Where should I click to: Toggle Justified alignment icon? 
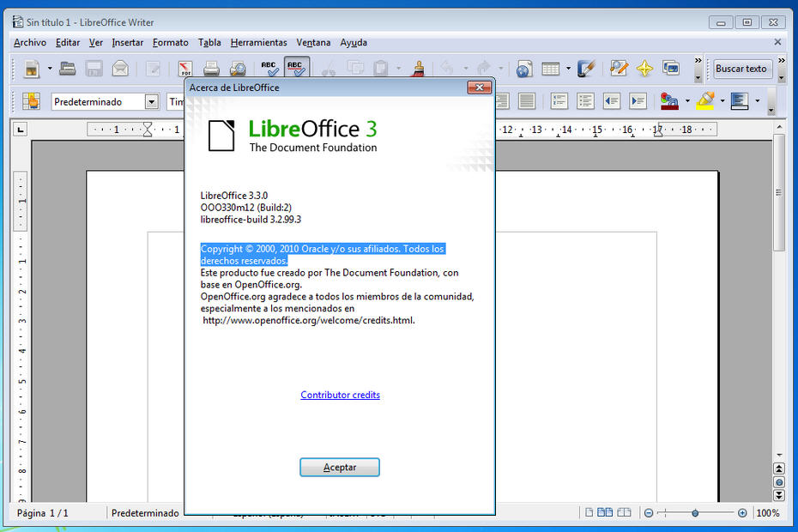527,101
